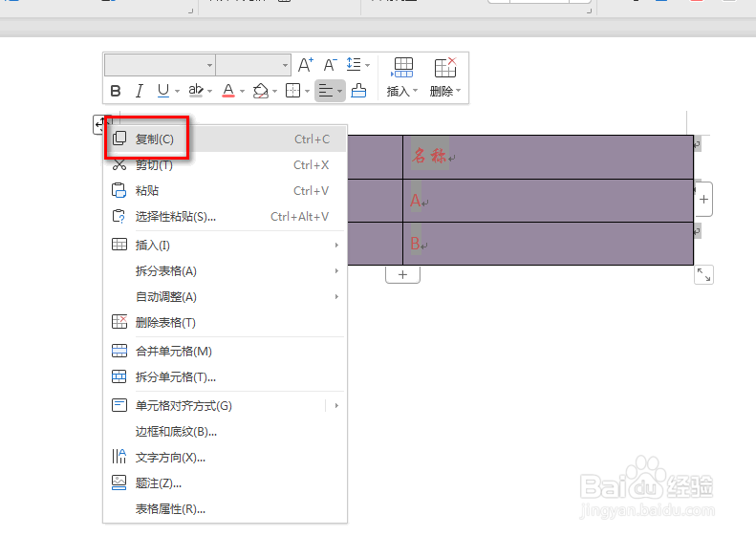The height and width of the screenshot is (536, 756).
Task: Click the format painter brush icon
Action: [x=358, y=91]
